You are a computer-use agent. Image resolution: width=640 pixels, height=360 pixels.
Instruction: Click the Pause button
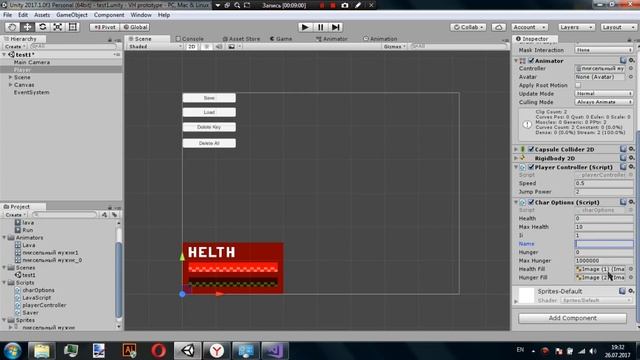[x=320, y=27]
